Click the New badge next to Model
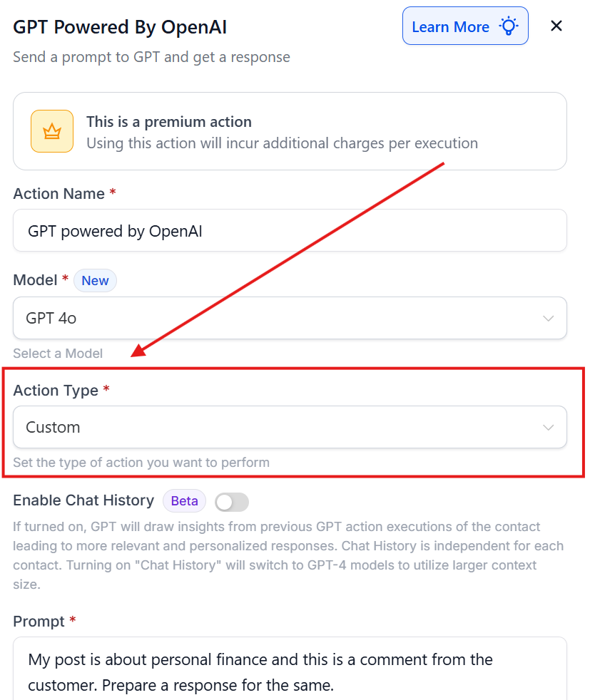This screenshot has width=590, height=700. (x=95, y=280)
